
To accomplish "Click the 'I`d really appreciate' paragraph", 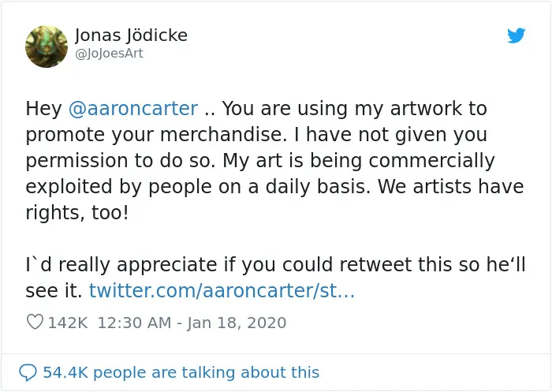I will 275,278.
